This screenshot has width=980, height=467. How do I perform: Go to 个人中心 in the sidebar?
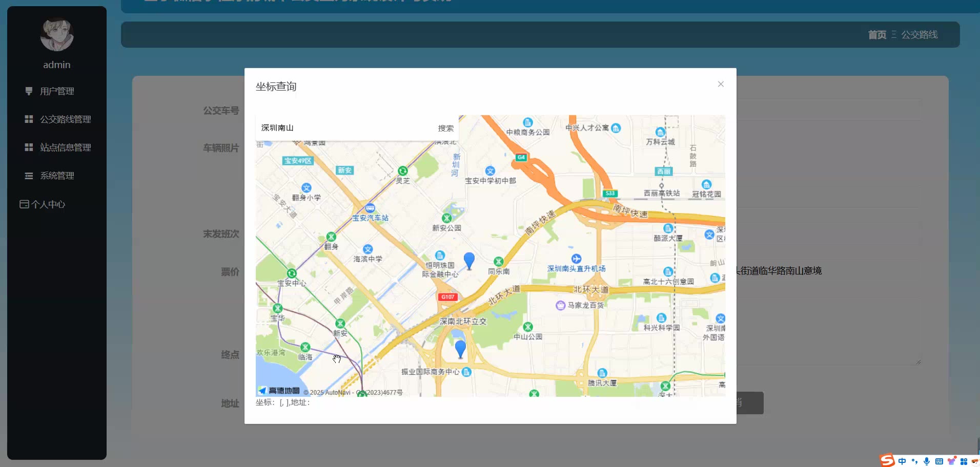[43, 204]
